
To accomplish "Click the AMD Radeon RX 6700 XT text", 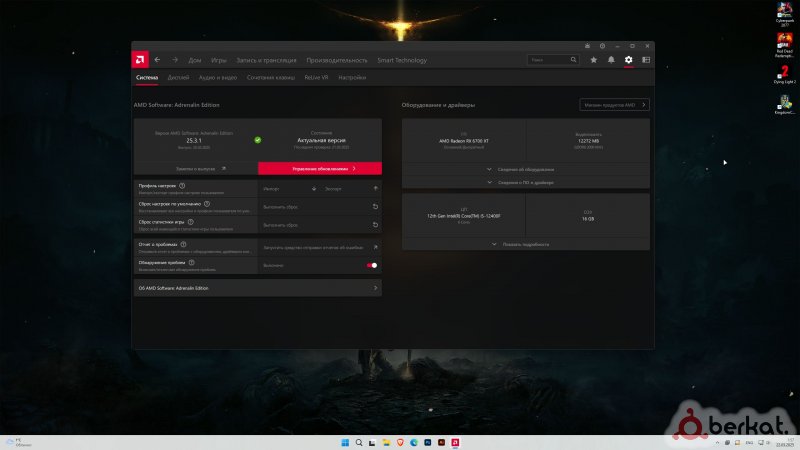I will [464, 141].
